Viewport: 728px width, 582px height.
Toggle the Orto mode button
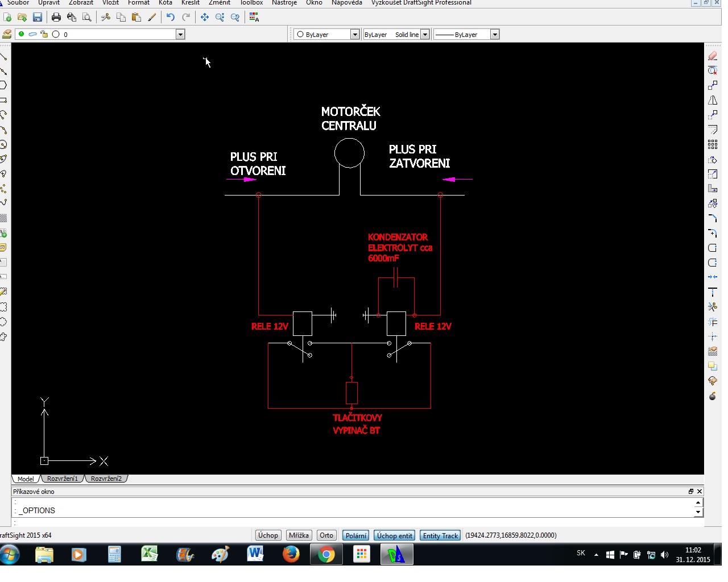tap(326, 535)
